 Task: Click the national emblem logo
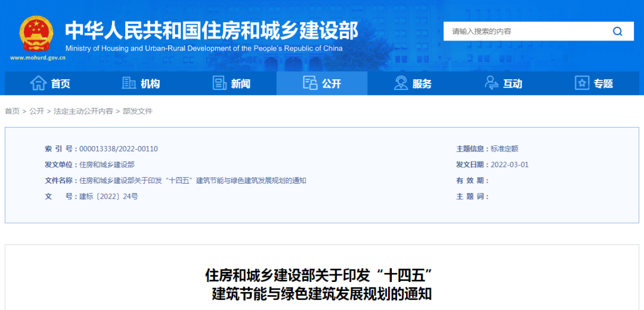coord(36,33)
